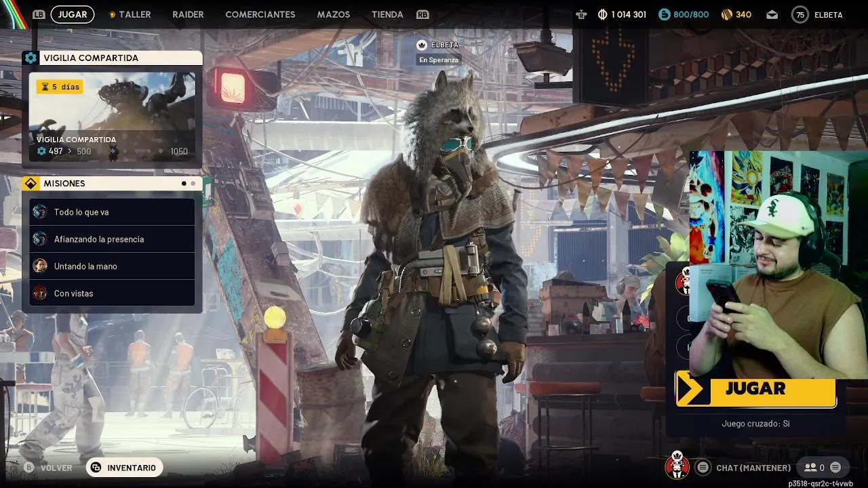Screen dimensions: 868x488
Task: Click the 800/800 stash value
Action: point(691,14)
